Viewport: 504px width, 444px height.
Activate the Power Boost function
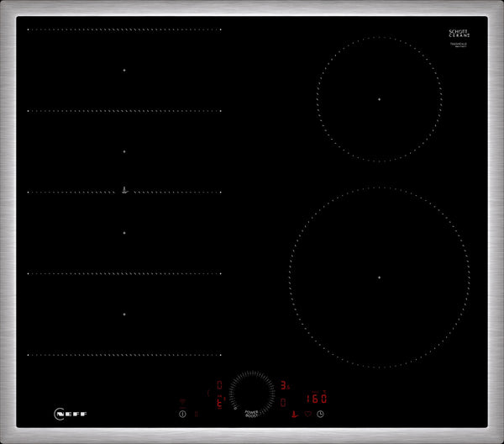pos(251,413)
